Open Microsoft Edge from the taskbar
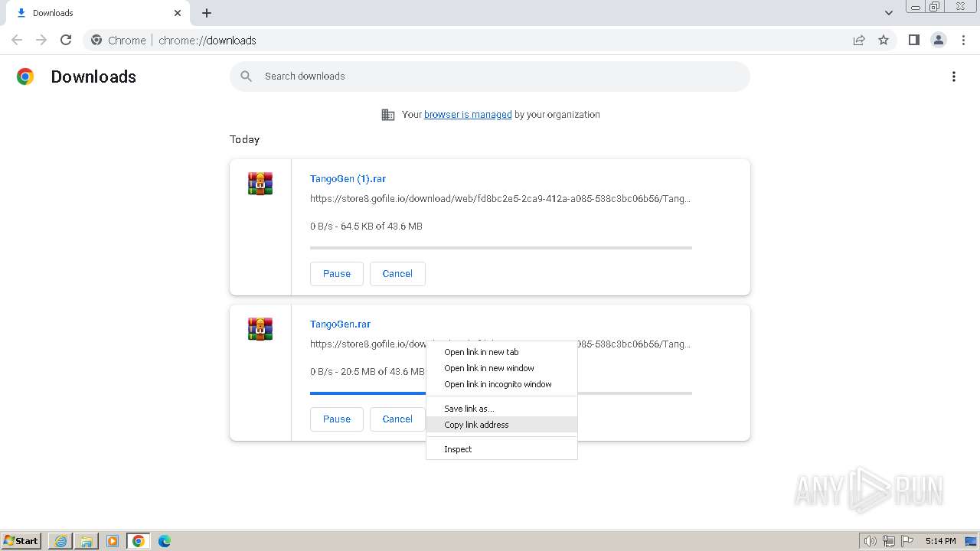The image size is (980, 551). [165, 541]
